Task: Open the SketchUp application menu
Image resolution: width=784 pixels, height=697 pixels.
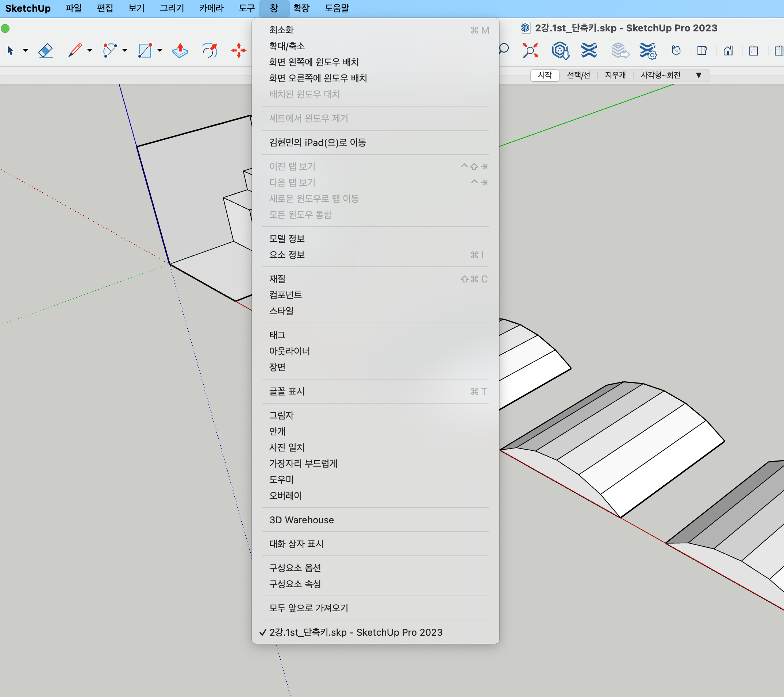Action: point(28,8)
